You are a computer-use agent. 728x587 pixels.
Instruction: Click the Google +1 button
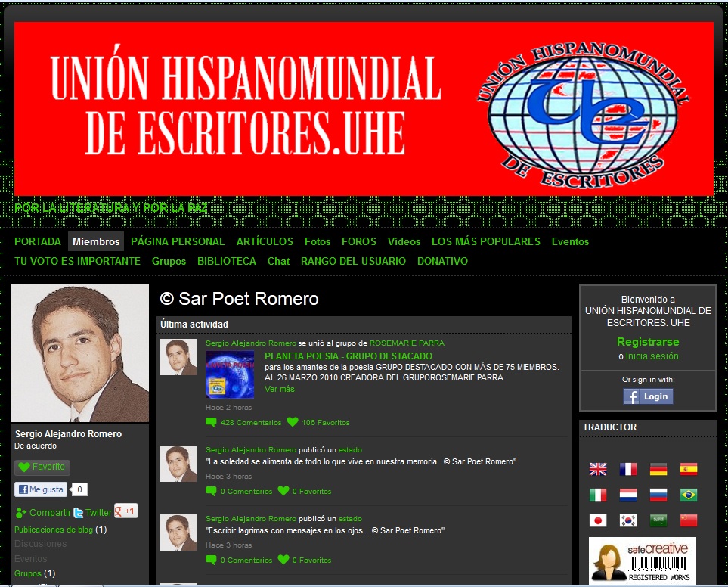125,511
